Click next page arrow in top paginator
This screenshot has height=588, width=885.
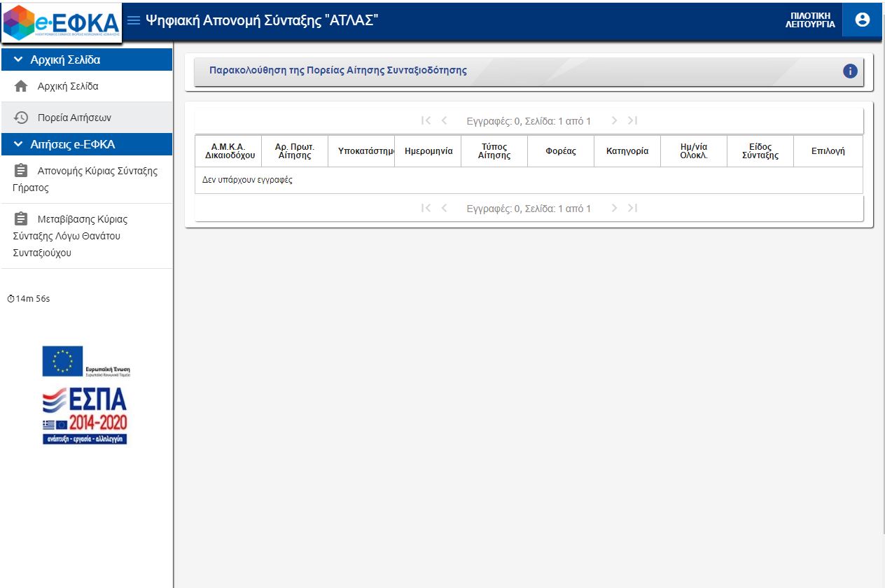[614, 120]
